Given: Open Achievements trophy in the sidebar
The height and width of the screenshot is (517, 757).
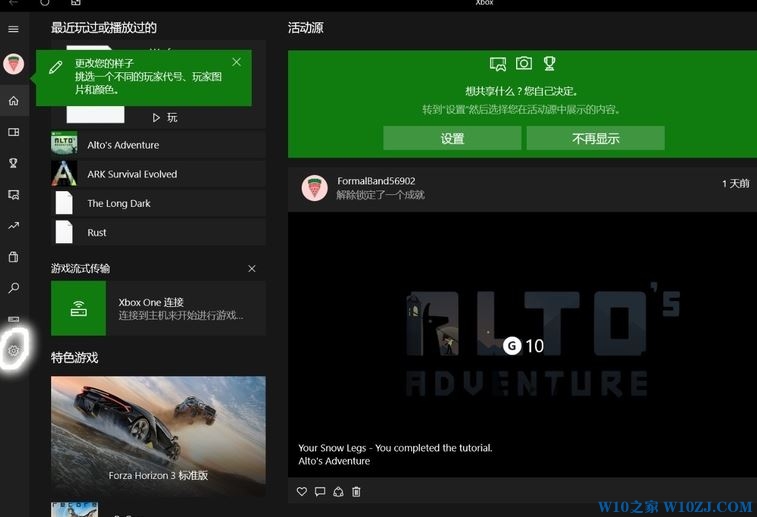Looking at the screenshot, I should pyautogui.click(x=14, y=163).
